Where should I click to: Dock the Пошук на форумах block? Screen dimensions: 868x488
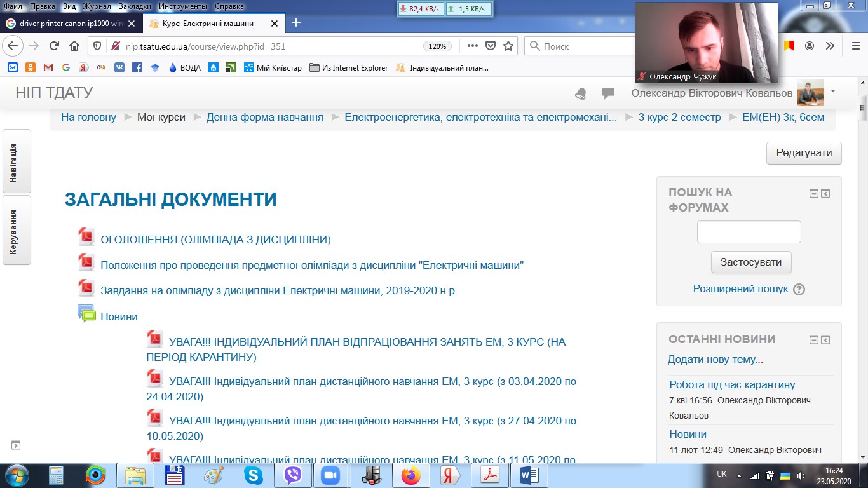825,194
